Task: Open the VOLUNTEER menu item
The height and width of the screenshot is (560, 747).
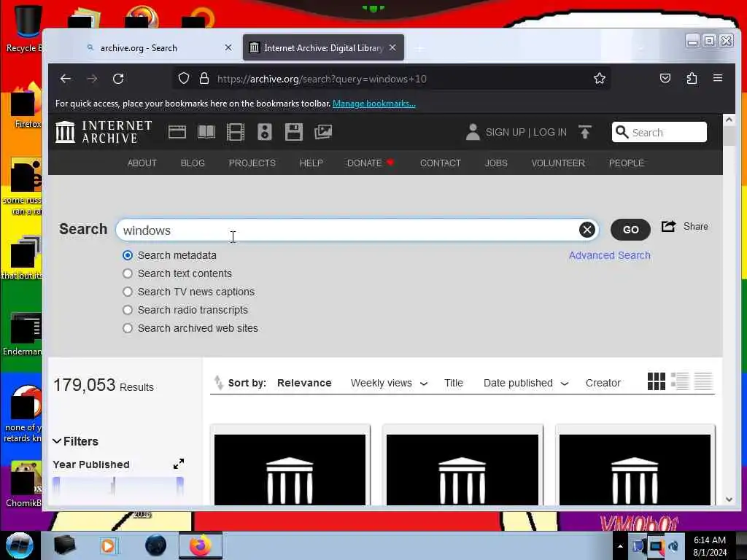Action: tap(558, 163)
